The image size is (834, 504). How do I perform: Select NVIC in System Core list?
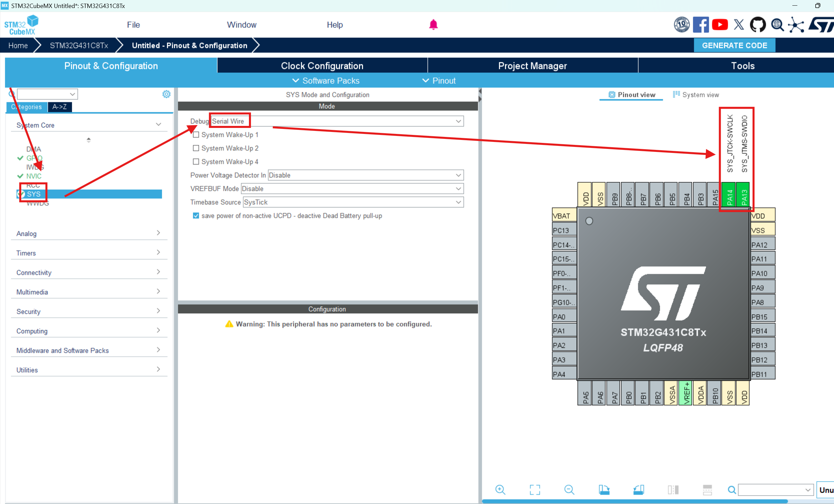pyautogui.click(x=34, y=176)
